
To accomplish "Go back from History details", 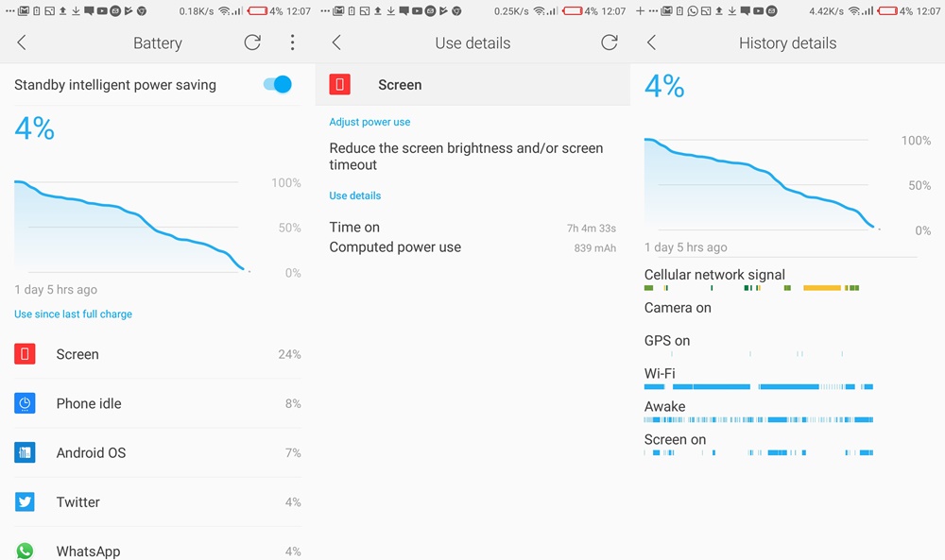I will [x=651, y=42].
